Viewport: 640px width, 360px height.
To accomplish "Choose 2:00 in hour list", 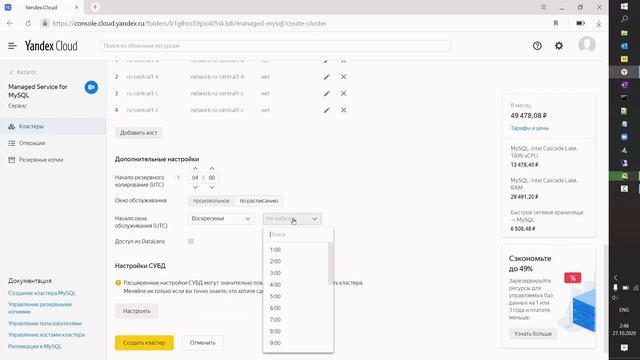I will point(296,261).
